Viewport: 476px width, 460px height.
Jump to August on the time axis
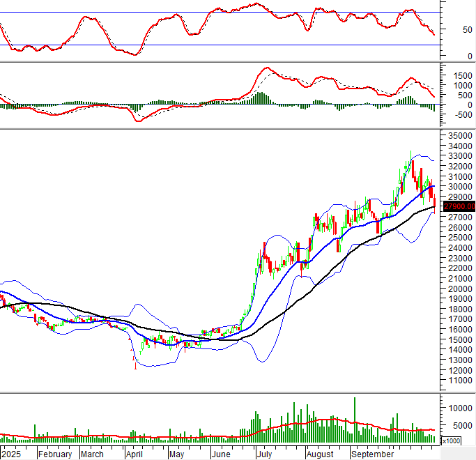pos(320,454)
